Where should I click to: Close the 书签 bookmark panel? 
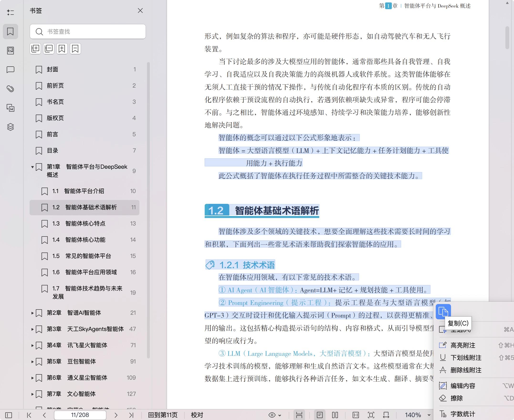(140, 11)
